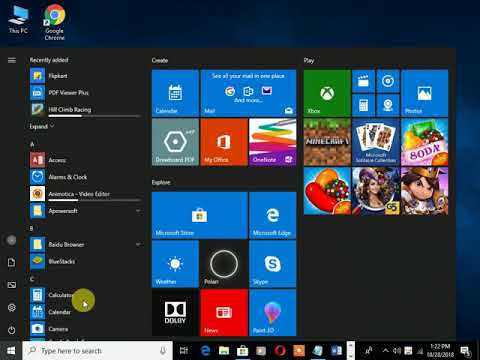This screenshot has height=360, width=480.
Task: Open the Paint 3D tile
Action: click(273, 313)
